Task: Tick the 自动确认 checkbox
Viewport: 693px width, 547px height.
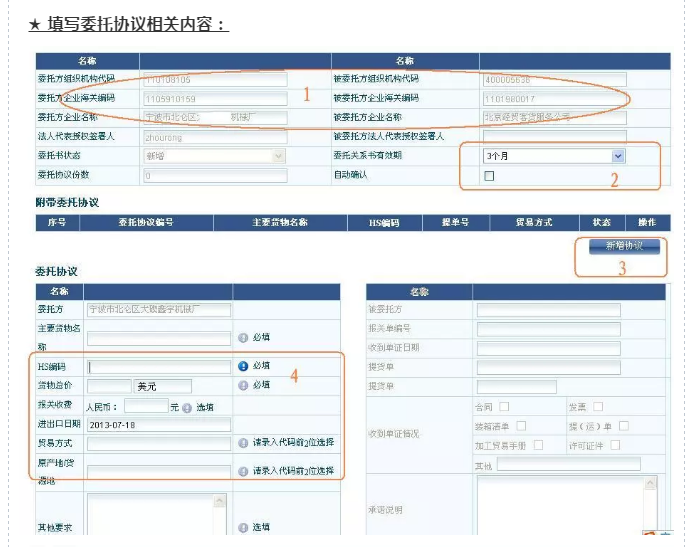Action: pos(489,176)
